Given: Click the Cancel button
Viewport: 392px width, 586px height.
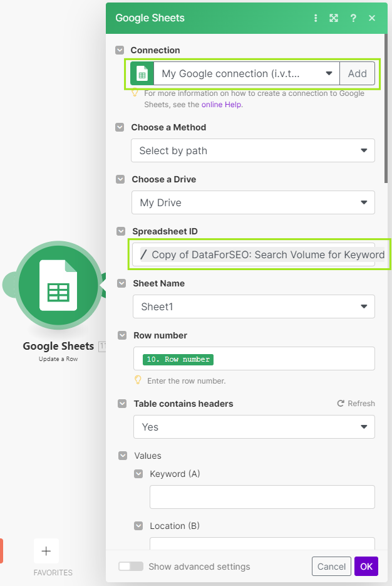Looking at the screenshot, I should [331, 567].
